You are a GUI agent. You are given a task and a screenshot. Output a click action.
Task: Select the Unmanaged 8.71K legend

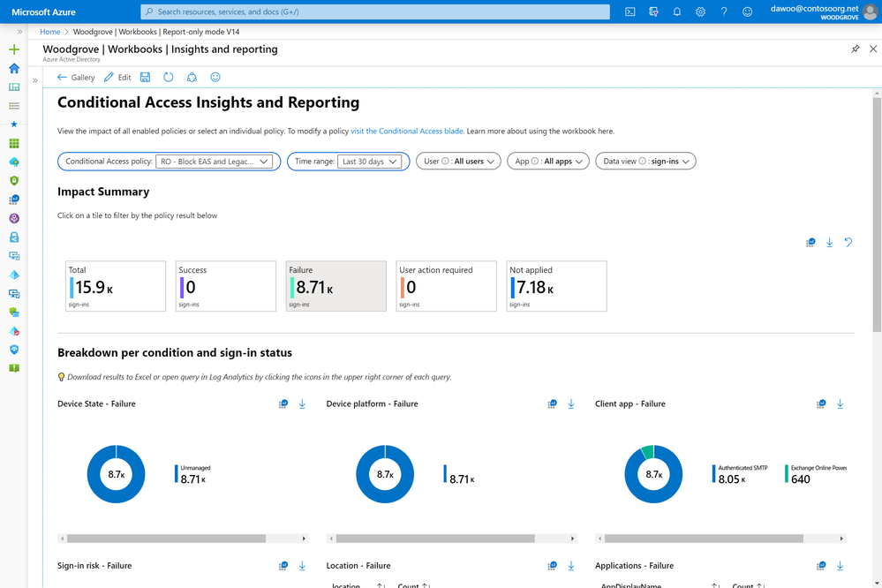click(x=193, y=474)
